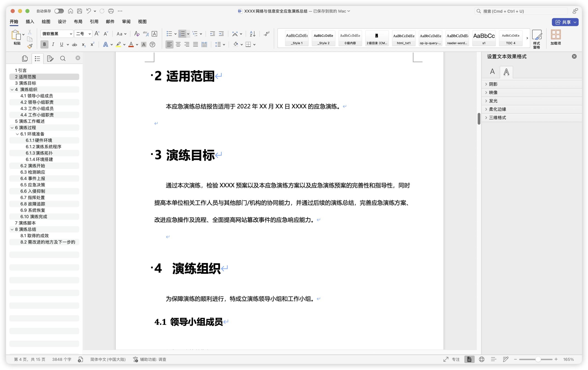Toggle Print layout view in status bar
The width and height of the screenshot is (588, 370).
click(x=469, y=359)
